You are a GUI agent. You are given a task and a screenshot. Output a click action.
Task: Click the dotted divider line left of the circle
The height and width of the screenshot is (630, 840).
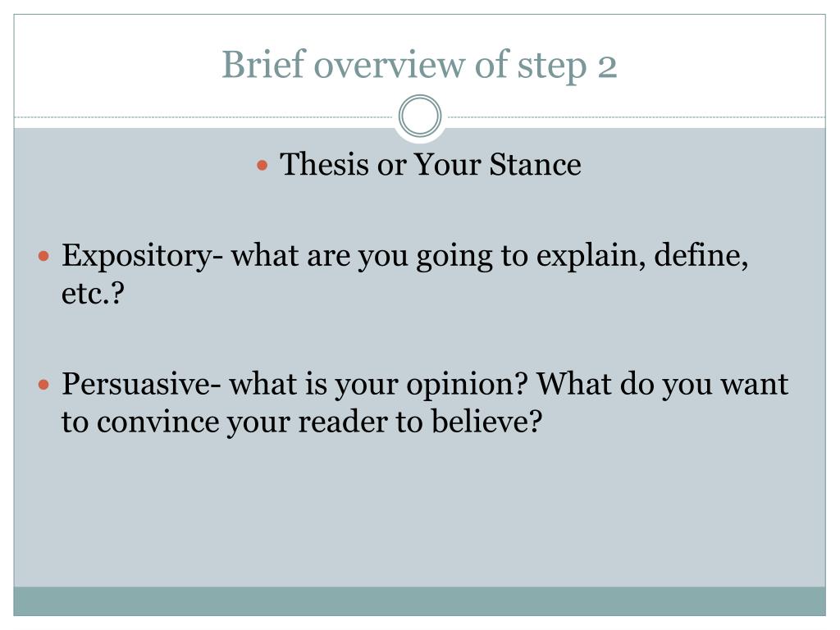pos(203,116)
